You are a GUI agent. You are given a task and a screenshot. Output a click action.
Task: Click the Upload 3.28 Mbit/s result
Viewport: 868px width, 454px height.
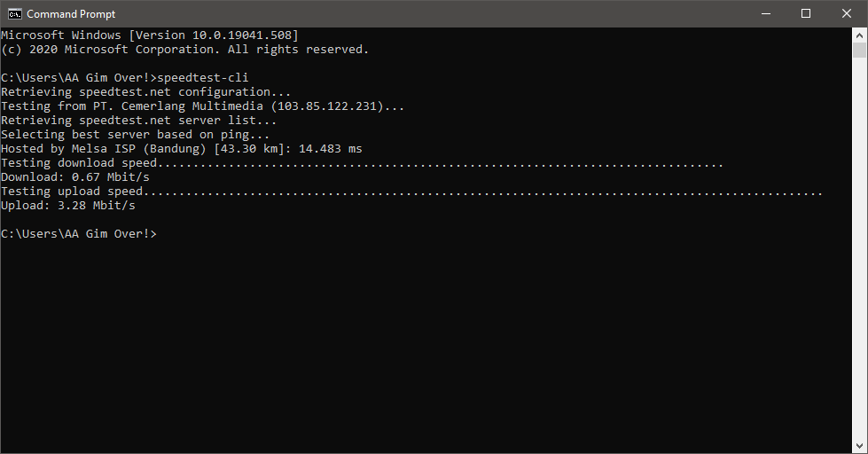click(68, 206)
